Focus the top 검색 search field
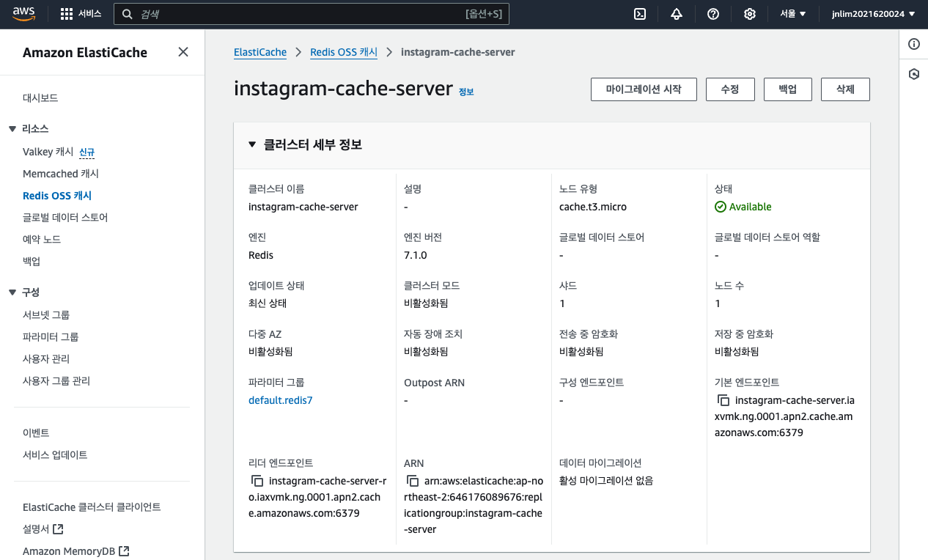The height and width of the screenshot is (560, 928). pos(312,14)
